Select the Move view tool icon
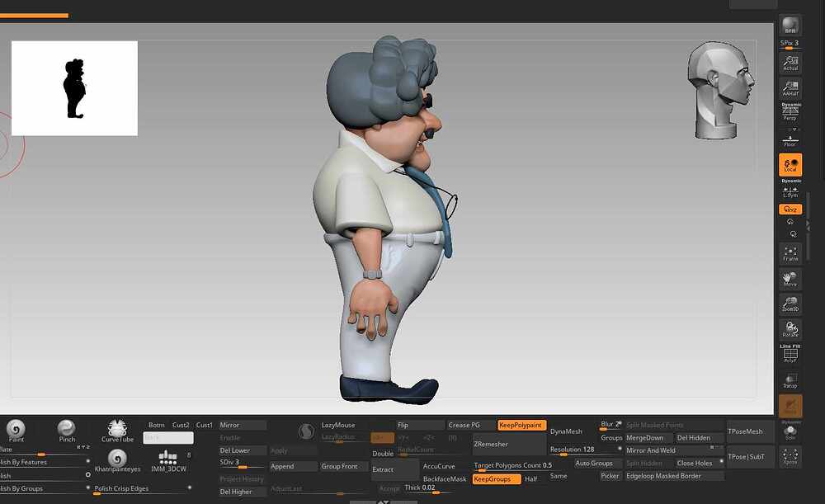 click(x=790, y=279)
